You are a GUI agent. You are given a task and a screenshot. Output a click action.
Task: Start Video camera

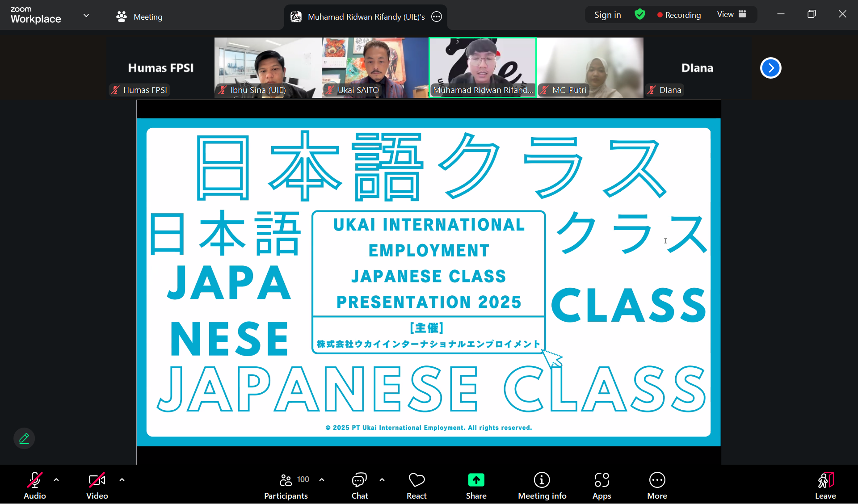pyautogui.click(x=97, y=481)
